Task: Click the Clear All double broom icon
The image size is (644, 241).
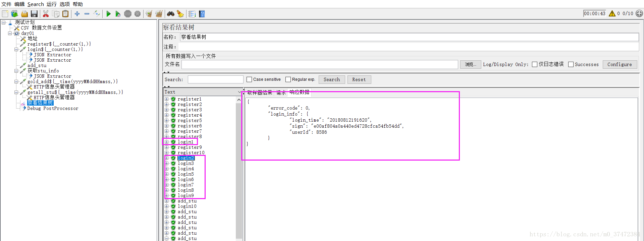Action: (159, 14)
